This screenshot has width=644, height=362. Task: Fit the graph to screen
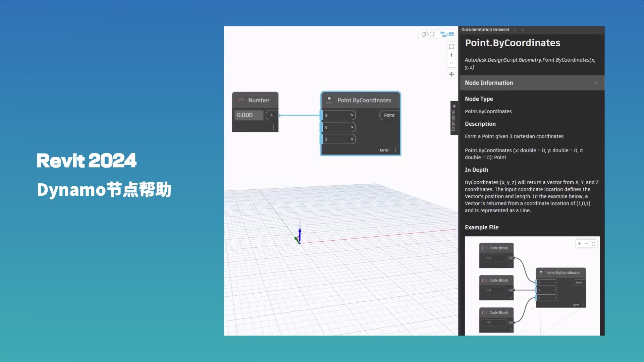451,47
